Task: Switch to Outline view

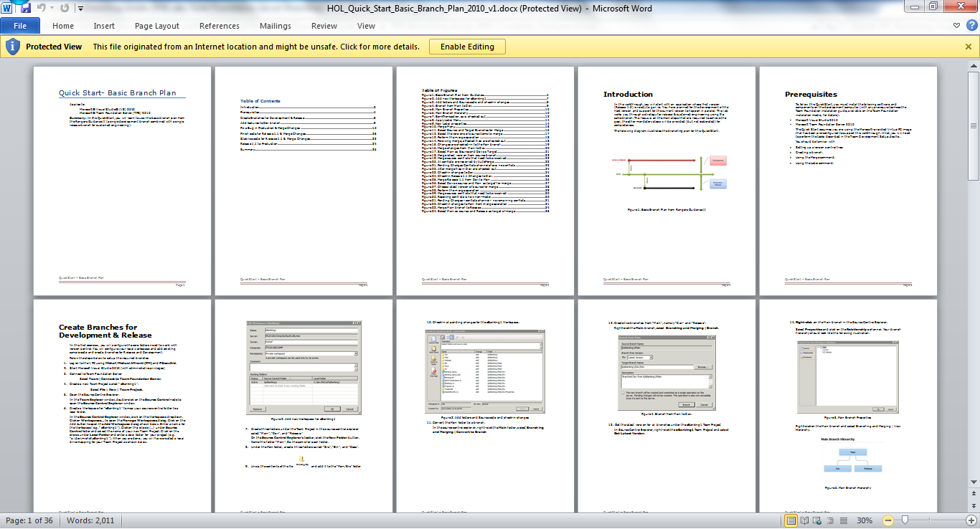Action: point(831,520)
